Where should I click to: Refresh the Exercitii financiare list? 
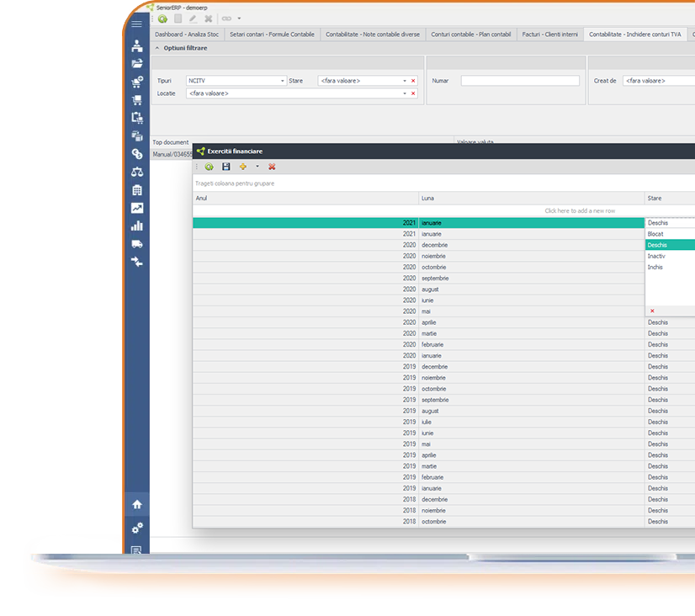pos(210,167)
